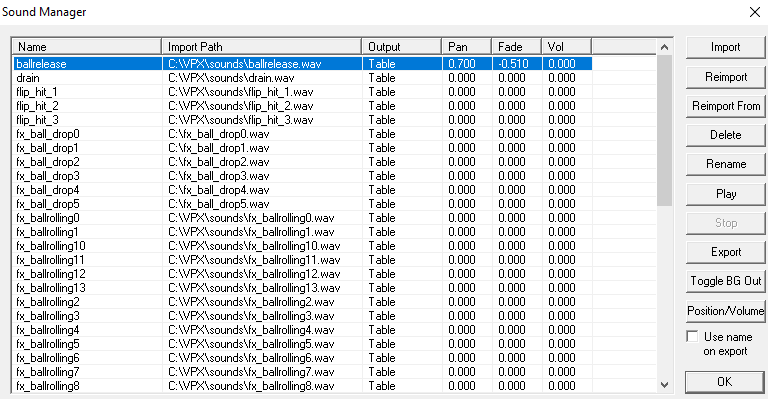
Task: Select the fx_ballrolling5 sound
Action: pyautogui.click(x=303, y=344)
